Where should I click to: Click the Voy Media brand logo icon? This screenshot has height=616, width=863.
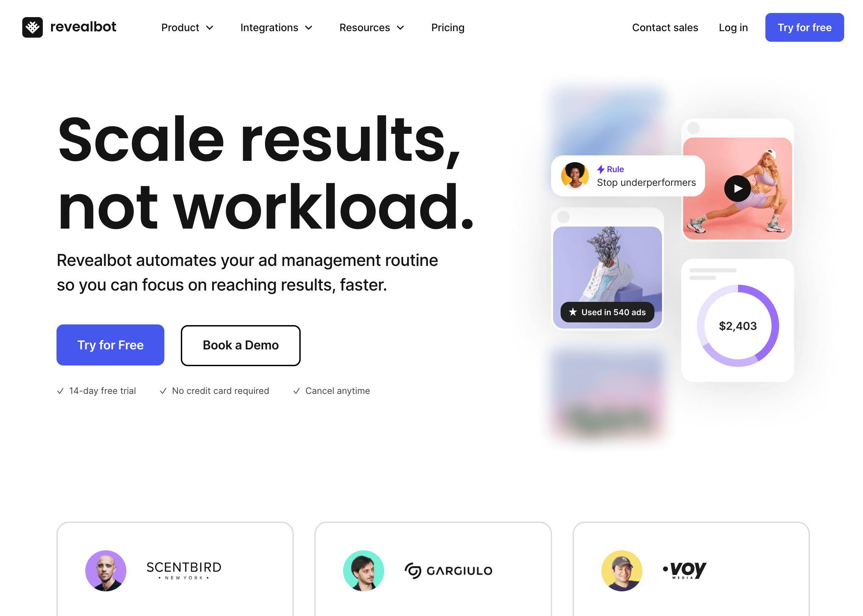coord(684,570)
